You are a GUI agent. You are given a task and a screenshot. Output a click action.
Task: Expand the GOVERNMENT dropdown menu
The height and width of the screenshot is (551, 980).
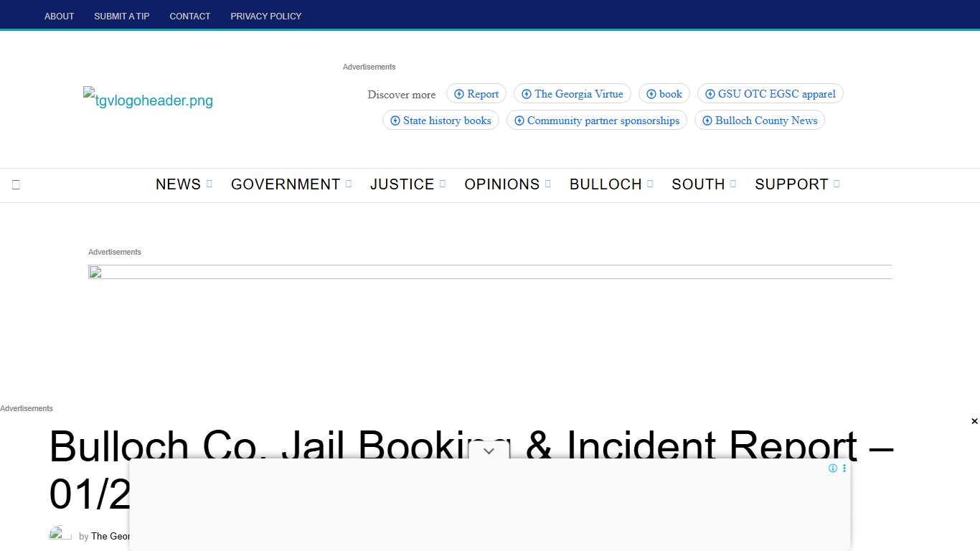tap(349, 184)
